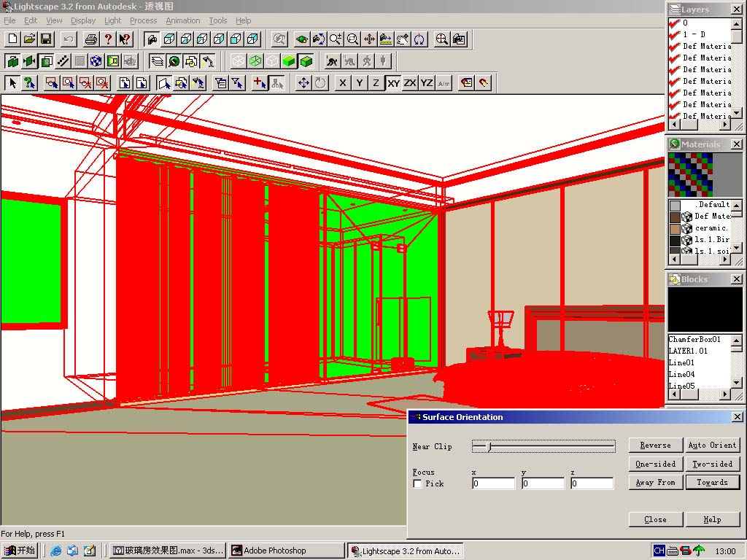Select the YZ axis constraint button
This screenshot has height=560, width=747.
[427, 83]
